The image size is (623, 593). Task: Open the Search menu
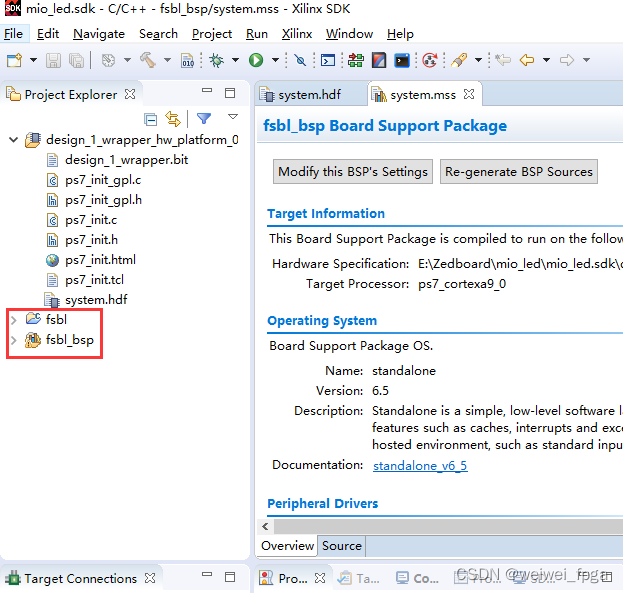(158, 34)
